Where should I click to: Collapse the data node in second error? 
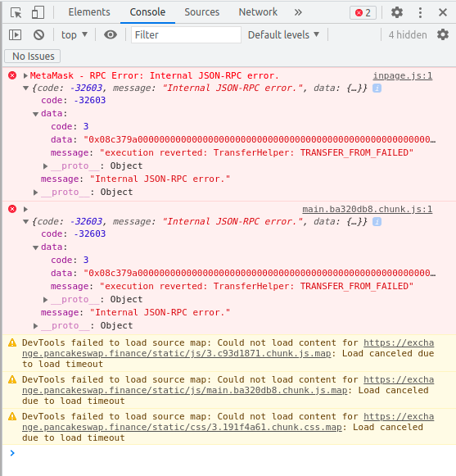[35, 247]
